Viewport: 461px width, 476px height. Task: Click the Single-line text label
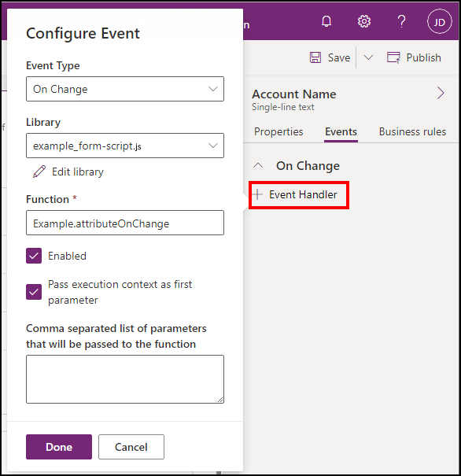click(283, 107)
